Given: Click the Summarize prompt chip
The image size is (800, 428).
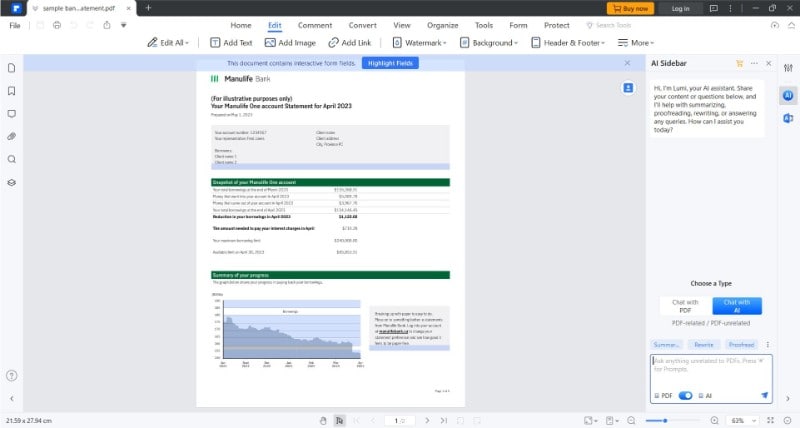Looking at the screenshot, I should [666, 345].
